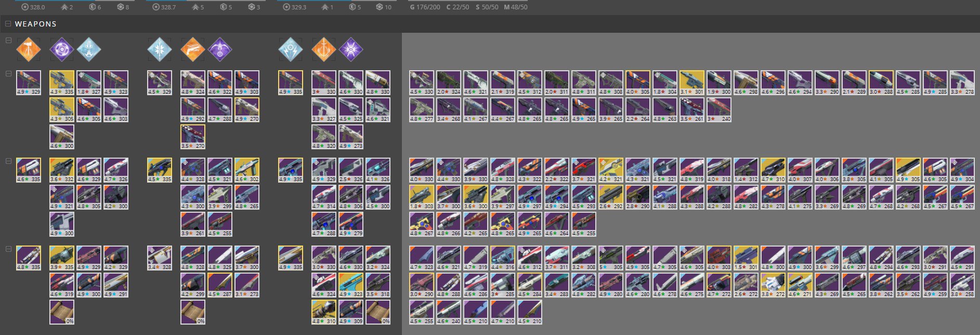Open weapon tile rated 2.5 power 326
980x335 pixels.
(x=351, y=170)
